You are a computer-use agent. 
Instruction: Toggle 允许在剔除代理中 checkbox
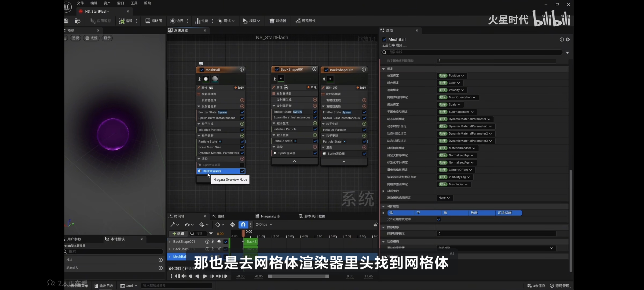pyautogui.click(x=439, y=219)
